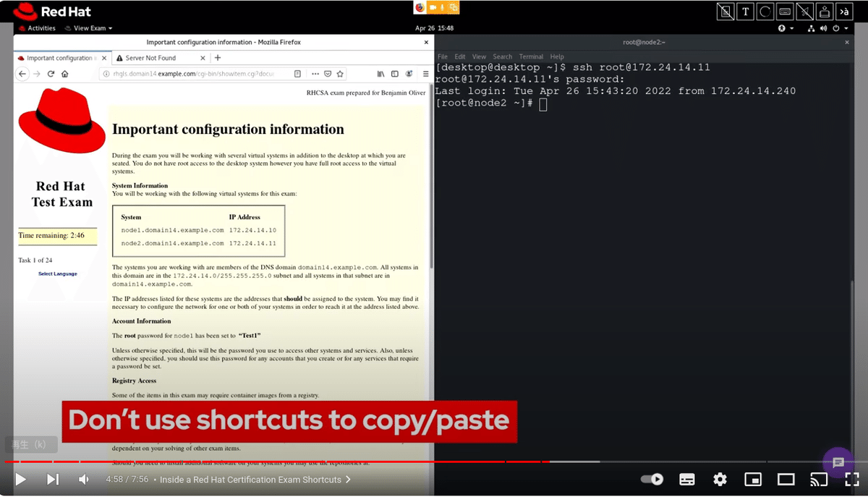The image size is (868, 497).
Task: Toggle Reader View in the address bar
Action: click(297, 74)
